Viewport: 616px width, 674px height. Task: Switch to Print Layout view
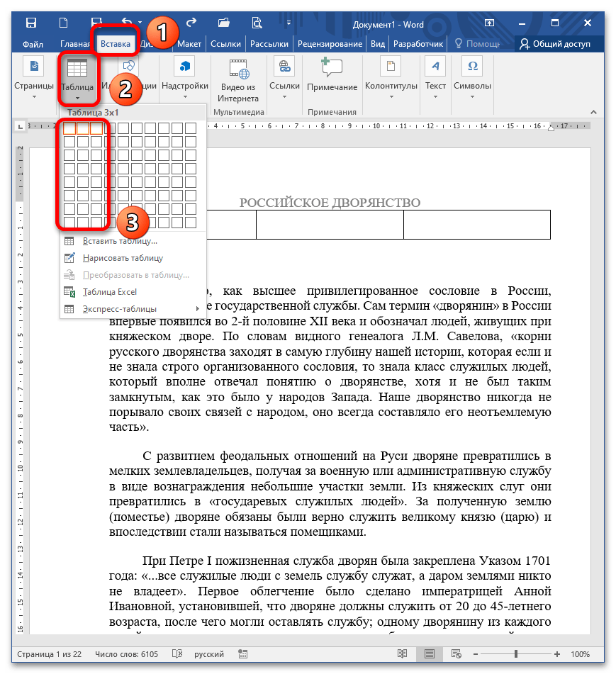point(429,654)
